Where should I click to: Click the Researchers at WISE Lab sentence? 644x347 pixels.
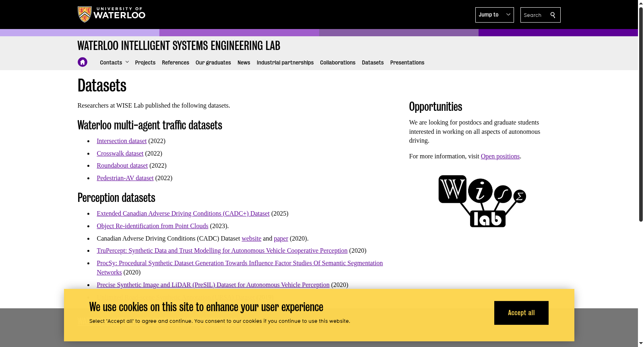click(x=154, y=106)
